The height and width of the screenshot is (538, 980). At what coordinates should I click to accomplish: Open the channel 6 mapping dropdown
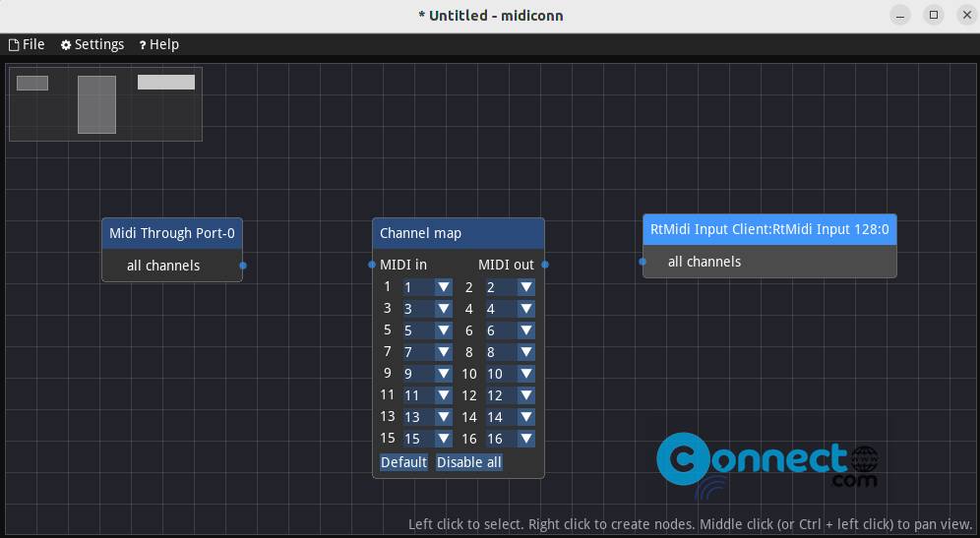pos(511,330)
